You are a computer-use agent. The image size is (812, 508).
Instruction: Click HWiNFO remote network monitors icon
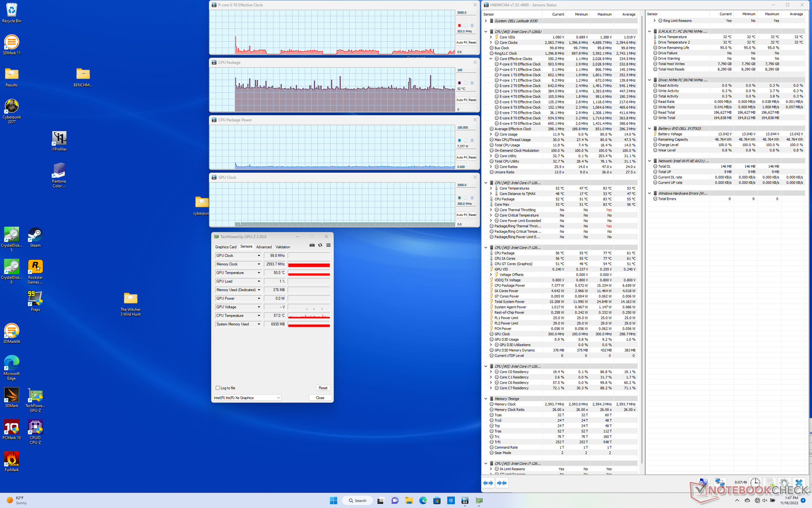(x=719, y=483)
